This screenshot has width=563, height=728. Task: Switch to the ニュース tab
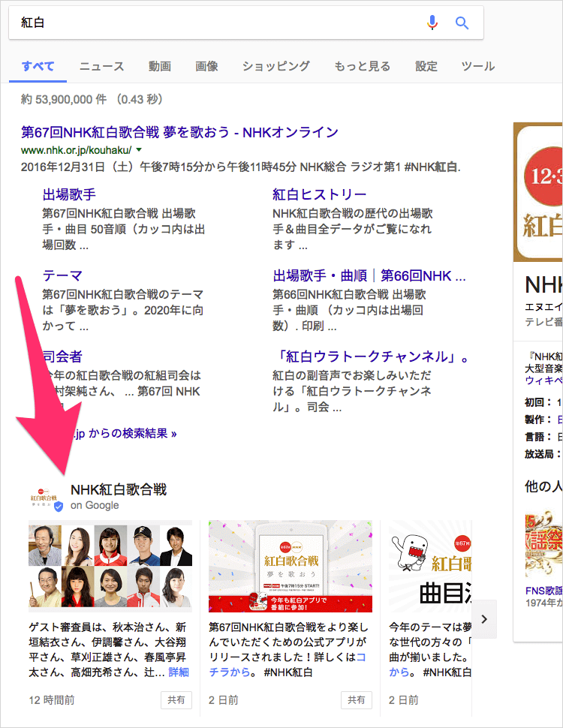coord(102,66)
